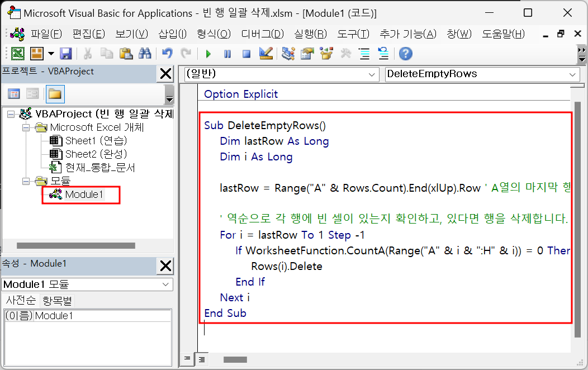Click the VBA icon beside the 파일 menu
588x370 pixels.
(17, 34)
